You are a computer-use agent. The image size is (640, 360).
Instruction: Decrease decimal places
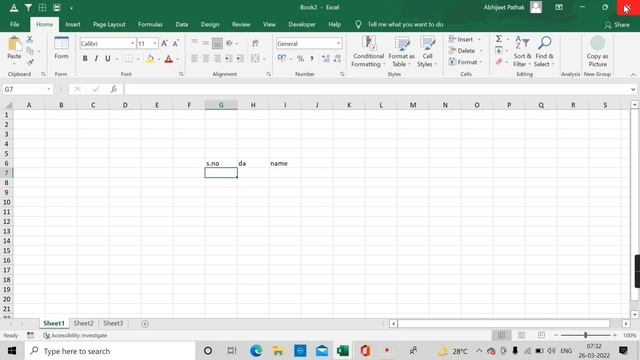tap(337, 59)
